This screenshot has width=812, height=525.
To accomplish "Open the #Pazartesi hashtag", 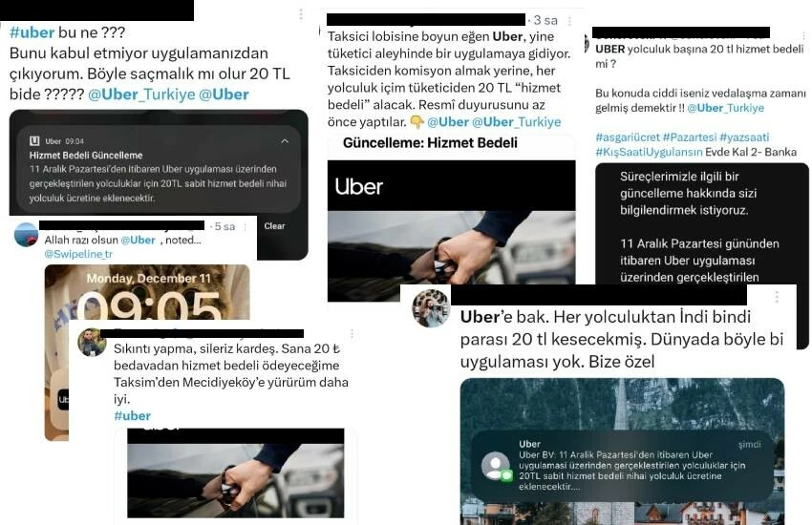I will [x=690, y=137].
